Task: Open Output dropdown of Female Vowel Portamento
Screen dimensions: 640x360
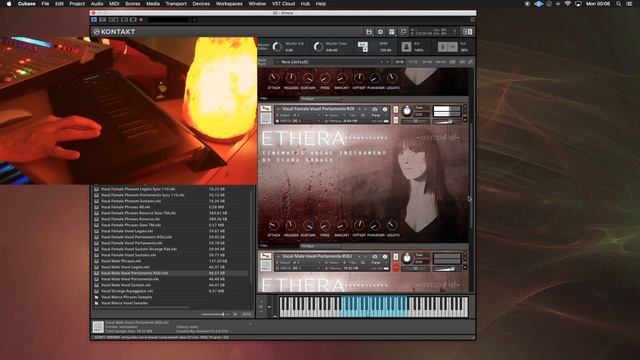Action: [x=298, y=115]
